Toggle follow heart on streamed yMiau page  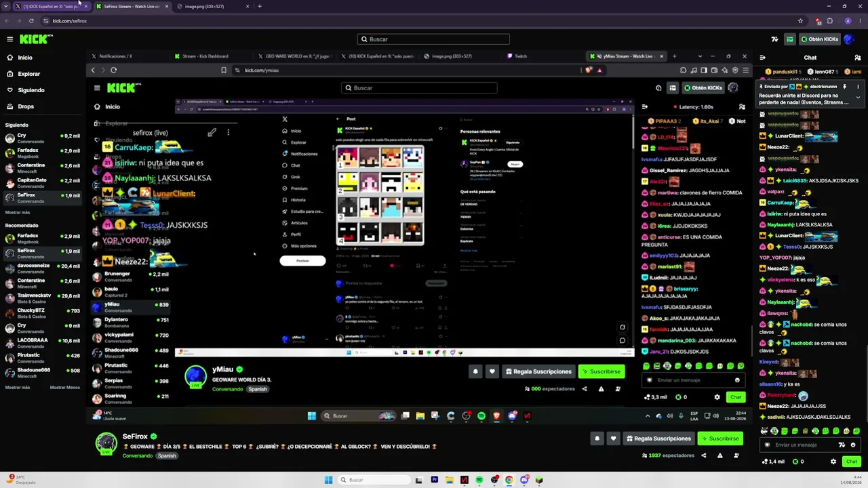pos(492,371)
